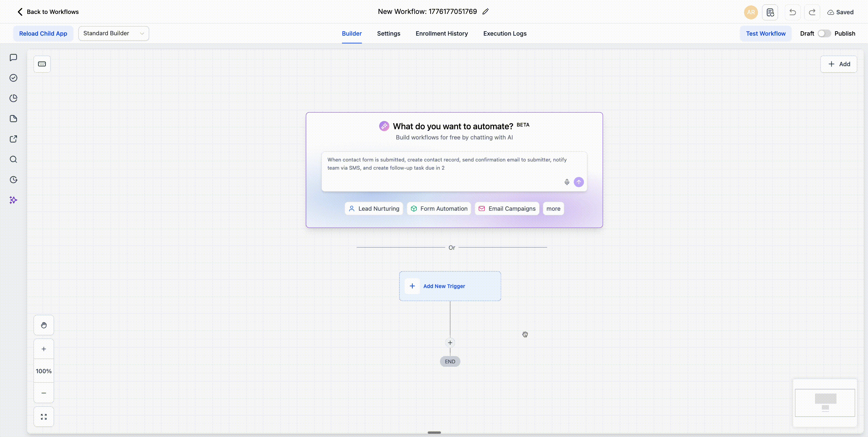The width and height of the screenshot is (868, 437).
Task: Click the zoom in plus control
Action: point(44,349)
